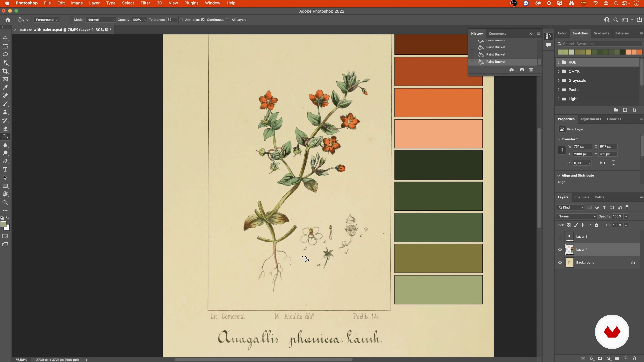The height and width of the screenshot is (362, 644).
Task: Switch to the Channels tab
Action: [x=582, y=197]
